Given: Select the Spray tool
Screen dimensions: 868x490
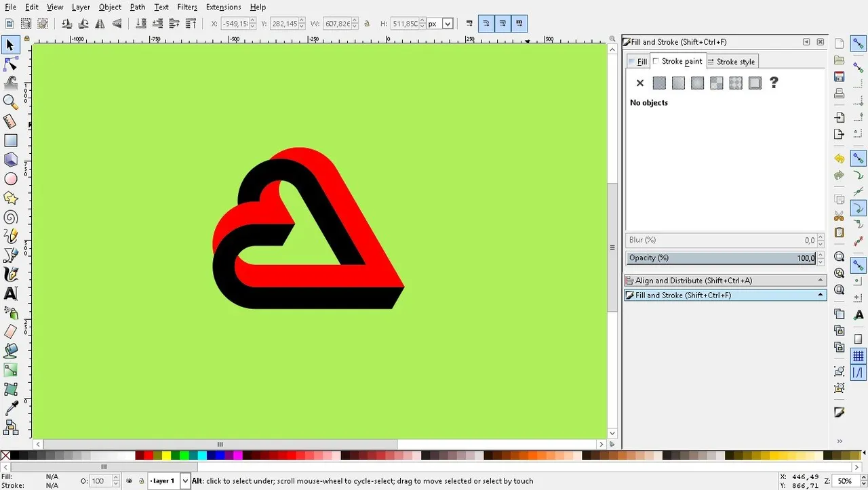Looking at the screenshot, I should coord(11,312).
